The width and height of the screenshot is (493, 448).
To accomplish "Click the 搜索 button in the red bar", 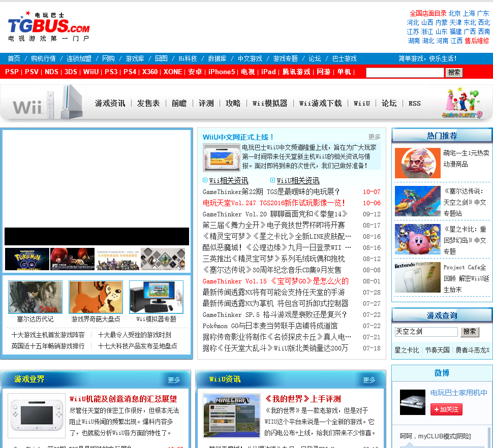I will [454, 73].
